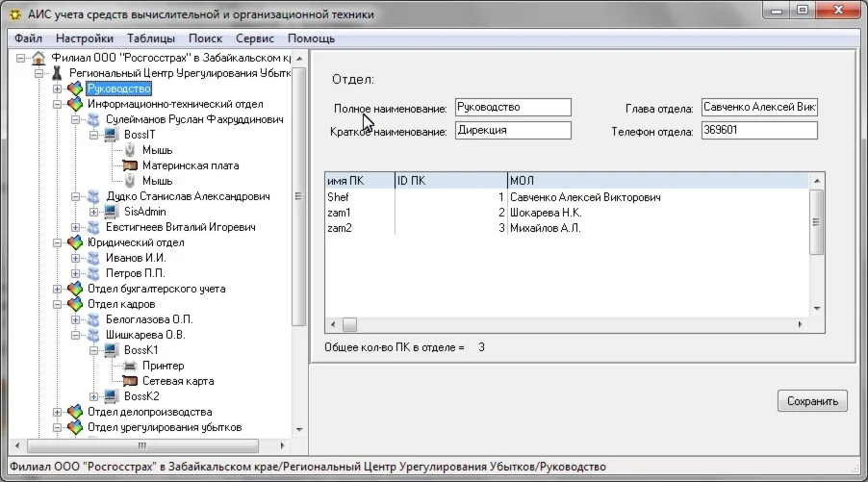Viewport: 868px width, 482px height.
Task: Open the Файл menu
Action: (x=28, y=38)
